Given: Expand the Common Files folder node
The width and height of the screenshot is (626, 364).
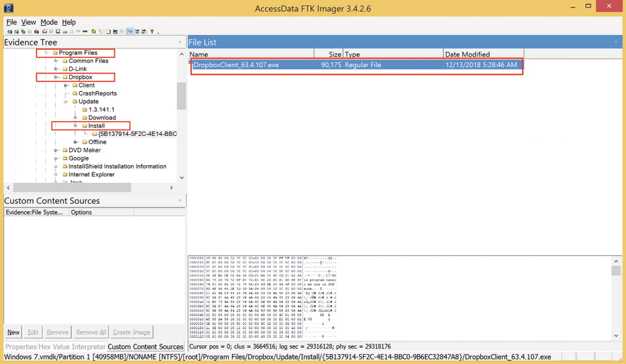Looking at the screenshot, I should [56, 61].
